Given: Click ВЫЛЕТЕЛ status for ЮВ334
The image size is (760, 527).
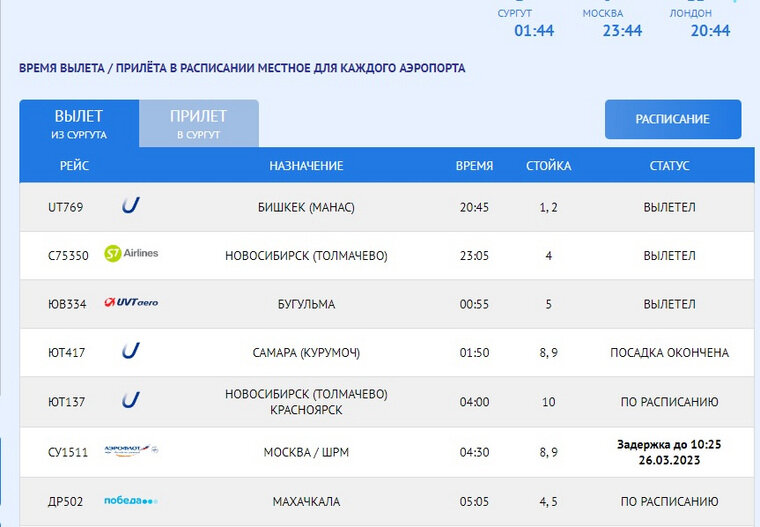Looking at the screenshot, I should [669, 304].
